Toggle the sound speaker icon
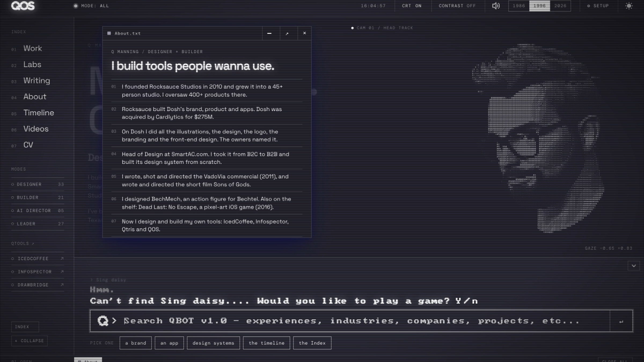Viewport: 644px width, 362px height. pos(496,6)
